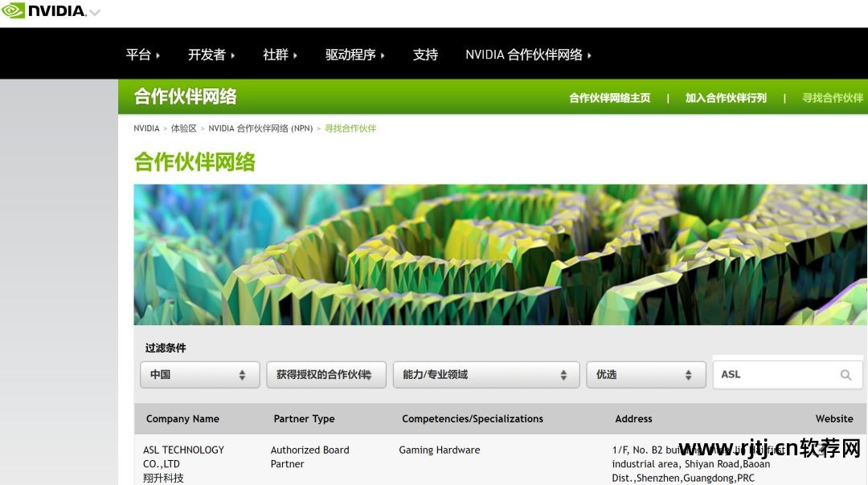Screen dimensions: 868x485
Task: Click the 过滤条件 filter label
Action: 166,348
